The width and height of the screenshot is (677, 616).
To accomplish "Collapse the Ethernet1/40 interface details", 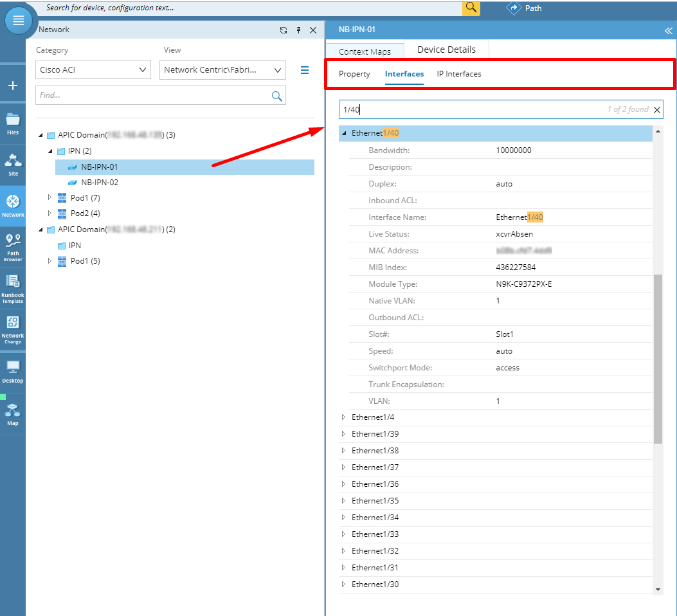I will pos(344,133).
